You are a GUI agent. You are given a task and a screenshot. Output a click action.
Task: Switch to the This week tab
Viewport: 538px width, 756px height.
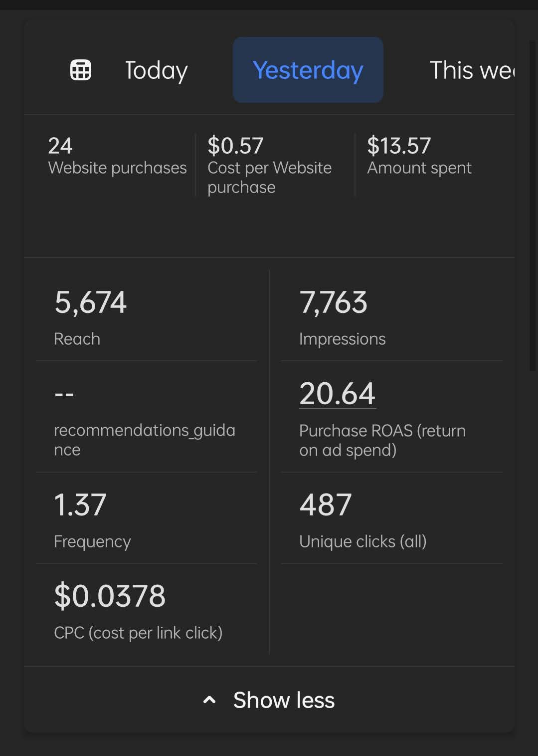click(x=471, y=70)
